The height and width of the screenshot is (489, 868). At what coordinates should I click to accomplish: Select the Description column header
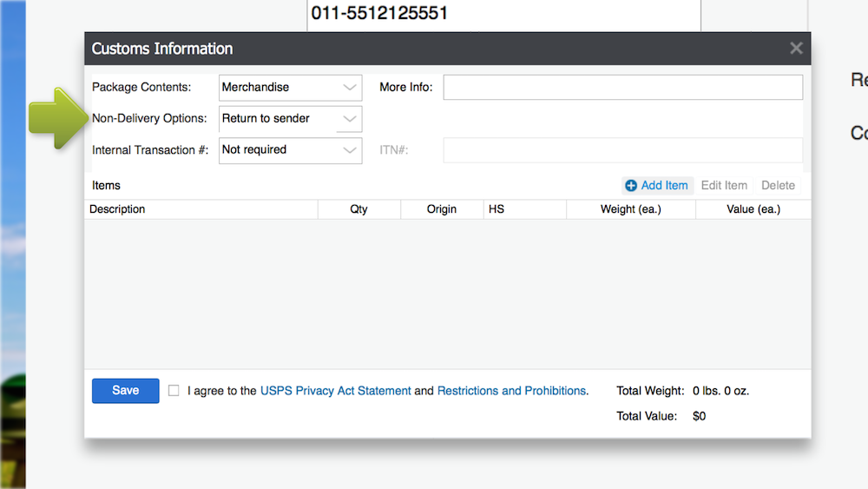pyautogui.click(x=117, y=209)
